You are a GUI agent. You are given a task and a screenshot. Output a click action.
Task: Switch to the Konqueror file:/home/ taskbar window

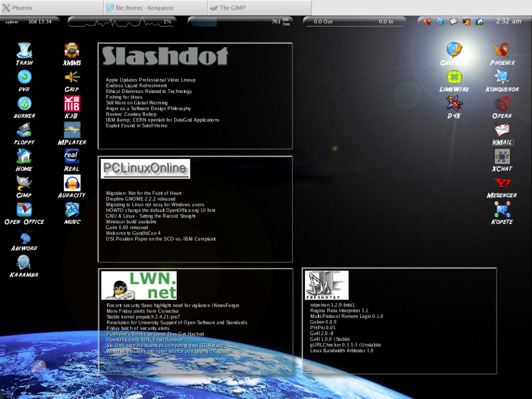[155, 8]
